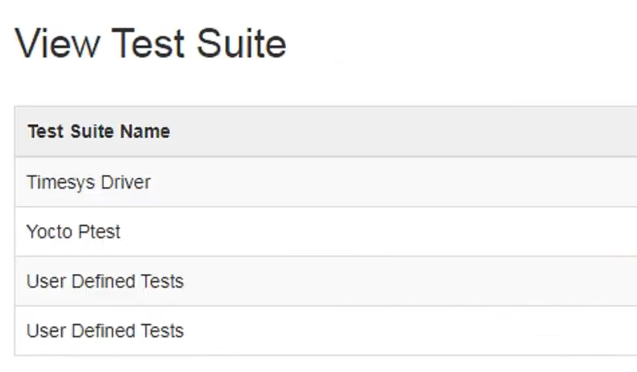Select the table row containing Timesys Driver
The width and height of the screenshot is (637, 372).
click(x=326, y=182)
